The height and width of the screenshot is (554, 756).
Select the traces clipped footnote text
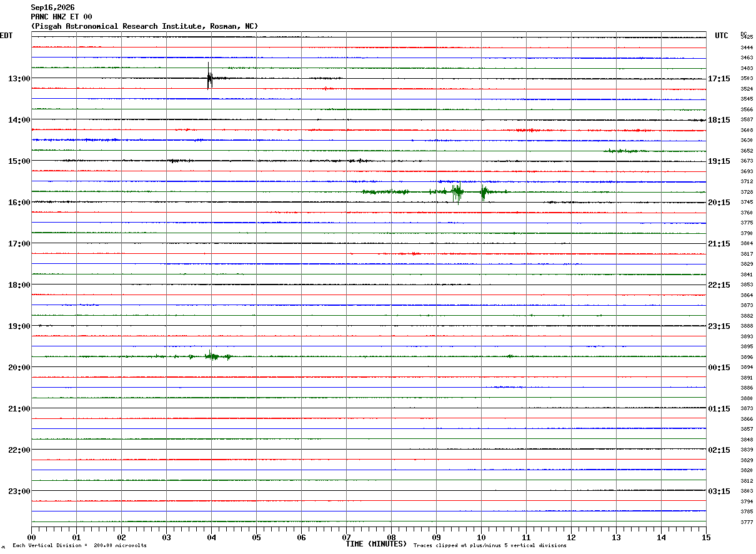(490, 546)
